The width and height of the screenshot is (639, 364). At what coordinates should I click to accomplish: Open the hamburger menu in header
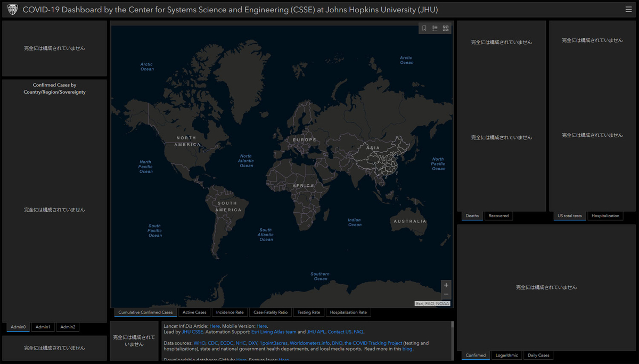(x=629, y=10)
